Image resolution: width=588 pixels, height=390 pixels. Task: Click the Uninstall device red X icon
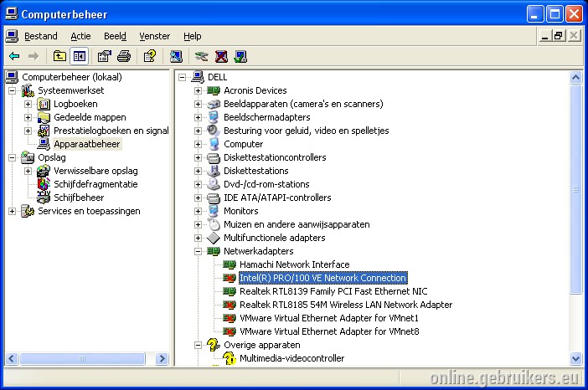pyautogui.click(x=221, y=57)
